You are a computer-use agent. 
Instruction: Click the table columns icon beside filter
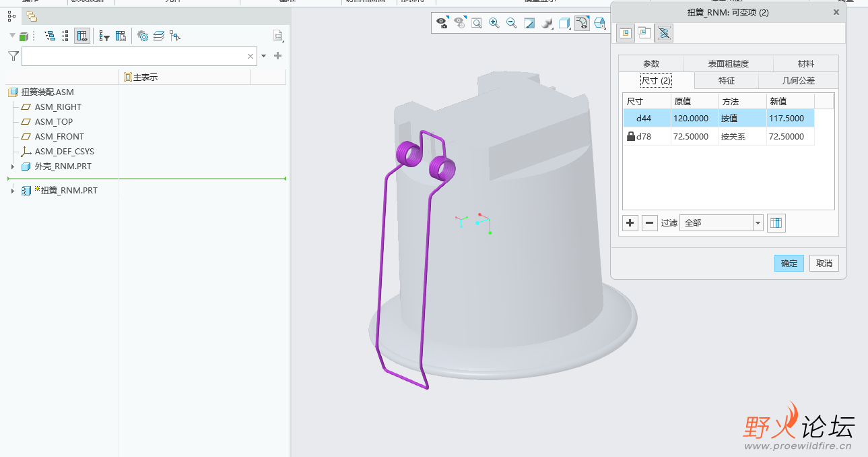pos(776,223)
